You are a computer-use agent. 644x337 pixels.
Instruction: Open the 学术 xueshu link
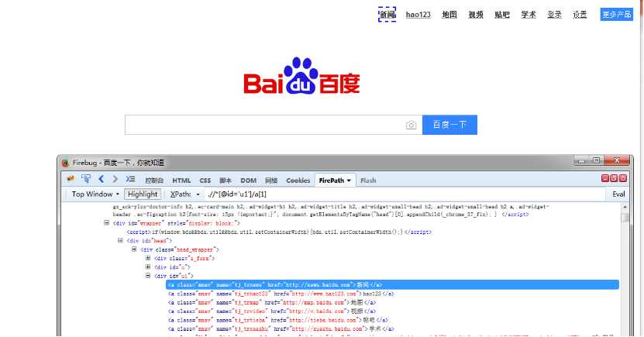click(529, 15)
